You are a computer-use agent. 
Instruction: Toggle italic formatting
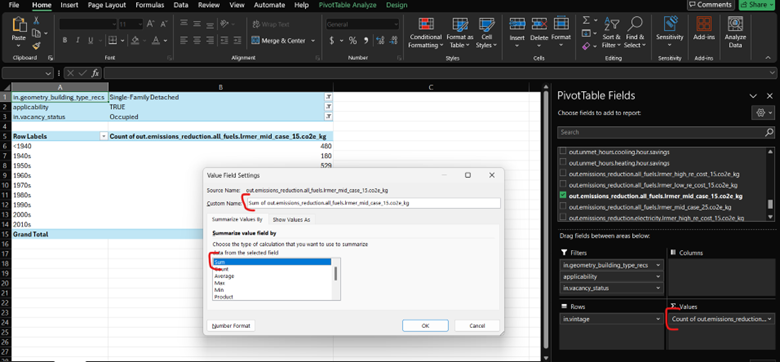tap(78, 41)
